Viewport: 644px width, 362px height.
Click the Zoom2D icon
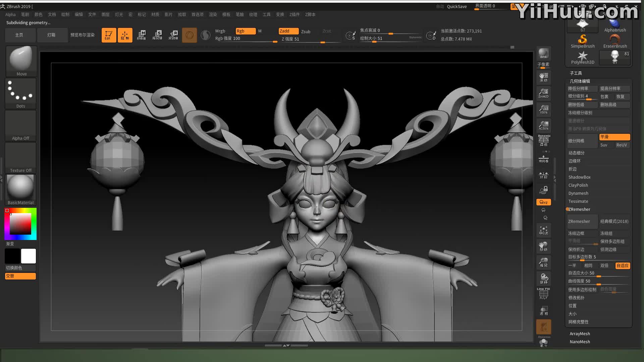tap(543, 93)
